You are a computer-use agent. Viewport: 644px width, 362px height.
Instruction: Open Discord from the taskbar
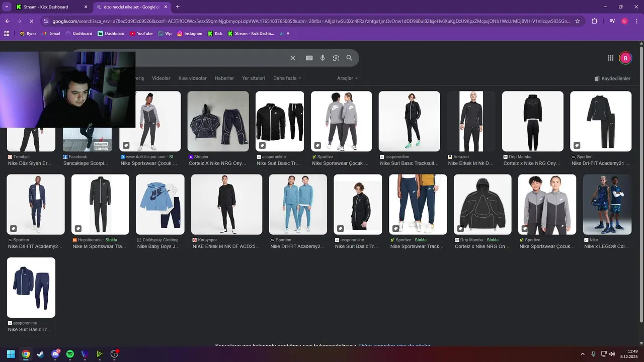[x=55, y=354]
